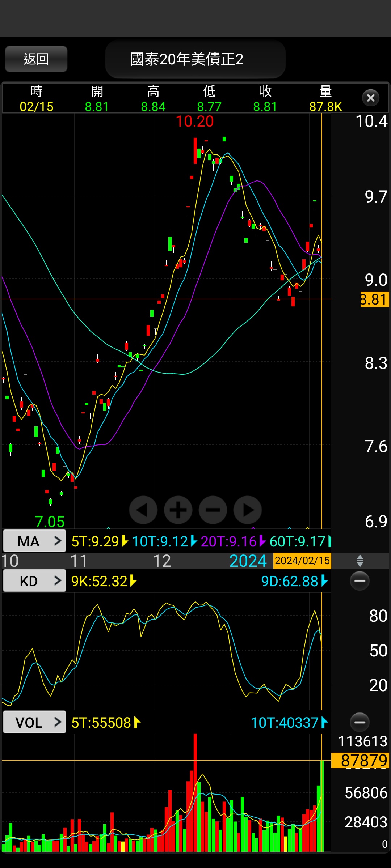Tap the 8.81 current price tag on the price axis
This screenshot has height=868, width=391.
click(374, 299)
